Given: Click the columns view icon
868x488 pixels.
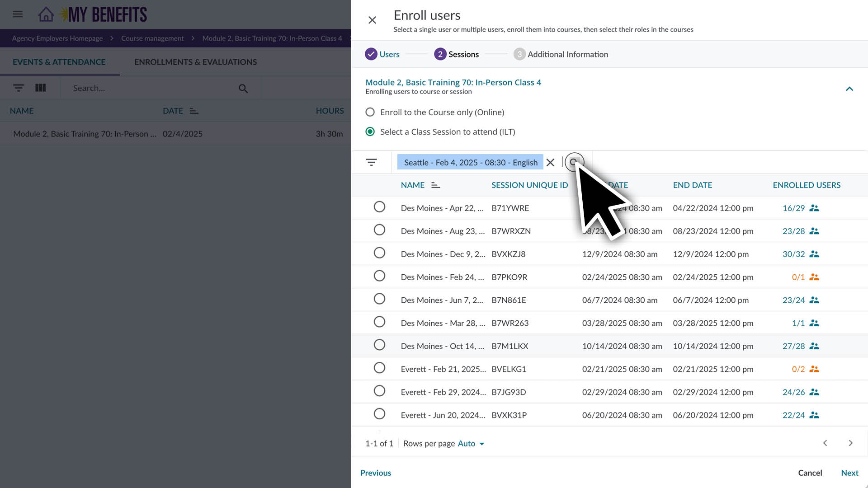Looking at the screenshot, I should (x=41, y=88).
